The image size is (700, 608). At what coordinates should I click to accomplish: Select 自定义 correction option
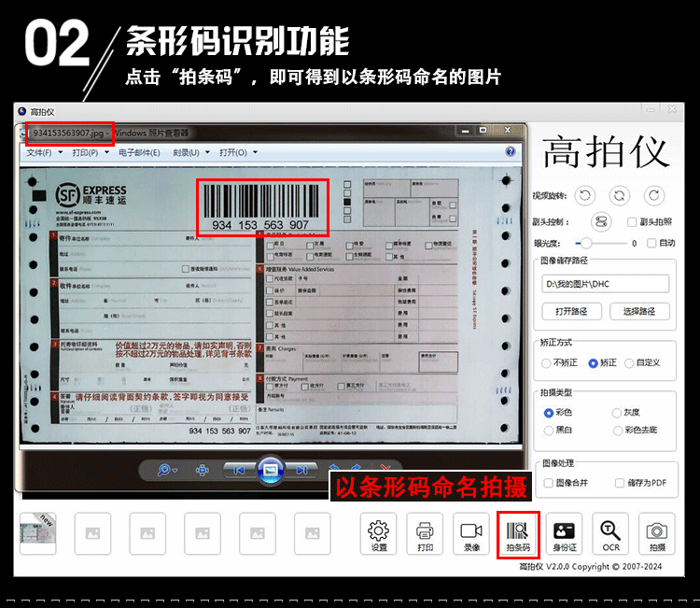(x=629, y=363)
